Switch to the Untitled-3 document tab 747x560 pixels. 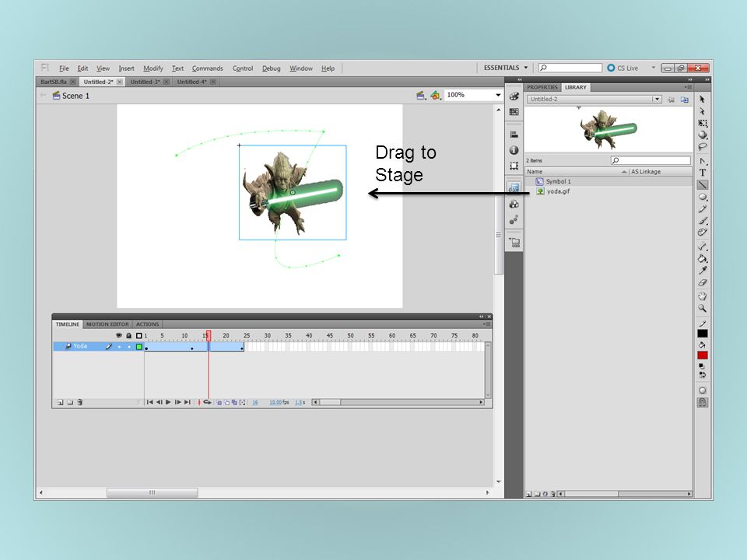pos(146,82)
